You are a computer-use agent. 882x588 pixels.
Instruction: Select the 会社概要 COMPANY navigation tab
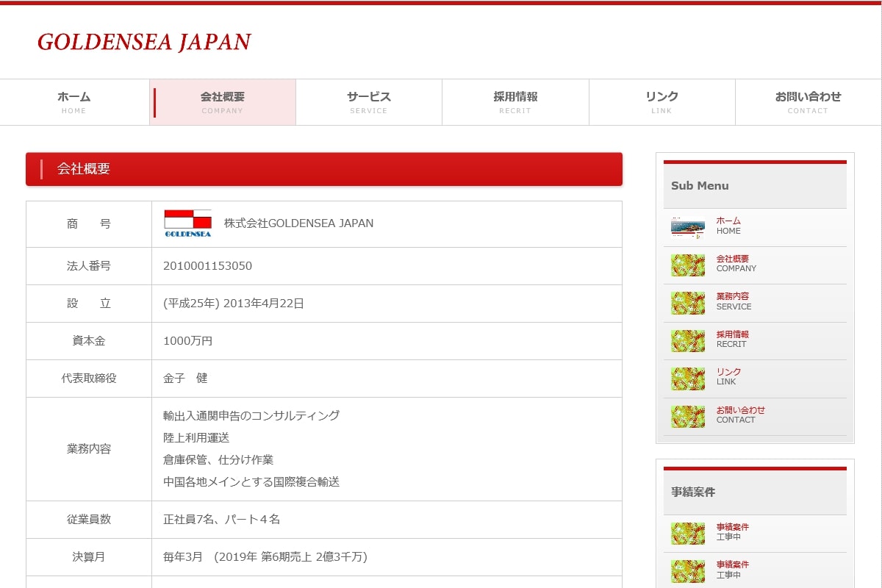coord(223,102)
